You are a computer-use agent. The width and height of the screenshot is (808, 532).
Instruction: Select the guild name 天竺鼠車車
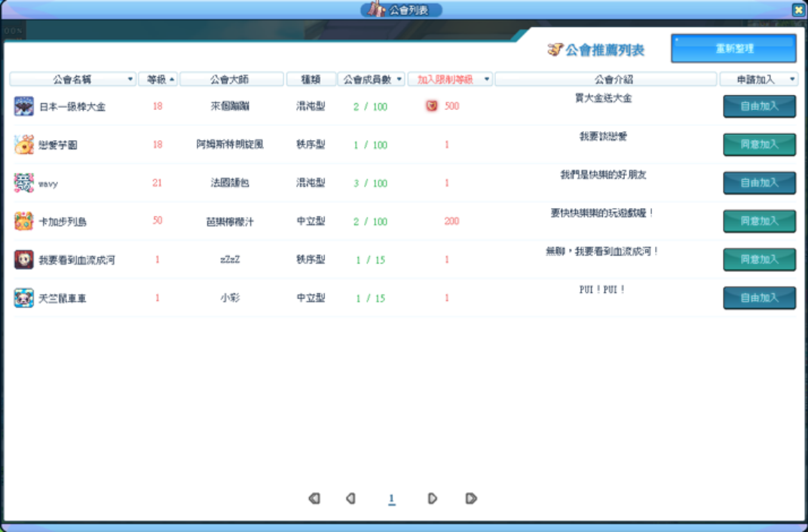point(63,298)
